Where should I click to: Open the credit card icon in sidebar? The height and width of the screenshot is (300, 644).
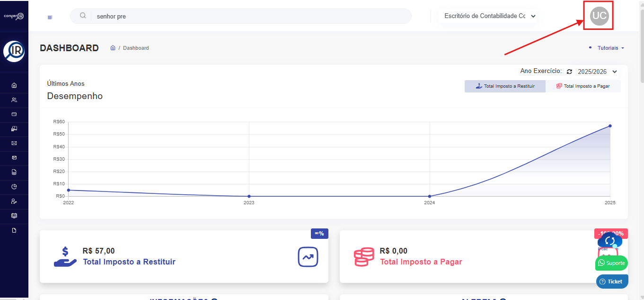pos(14,114)
